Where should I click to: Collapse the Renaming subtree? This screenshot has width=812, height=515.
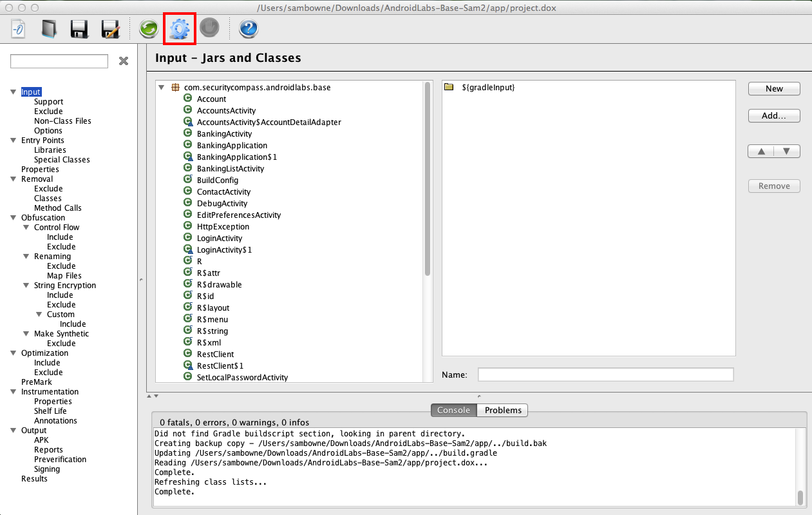26,257
